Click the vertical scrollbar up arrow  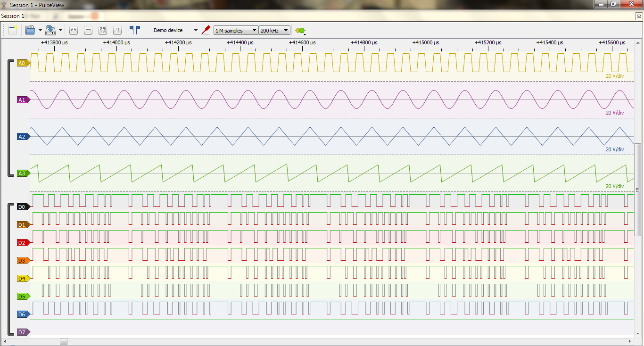click(x=638, y=42)
